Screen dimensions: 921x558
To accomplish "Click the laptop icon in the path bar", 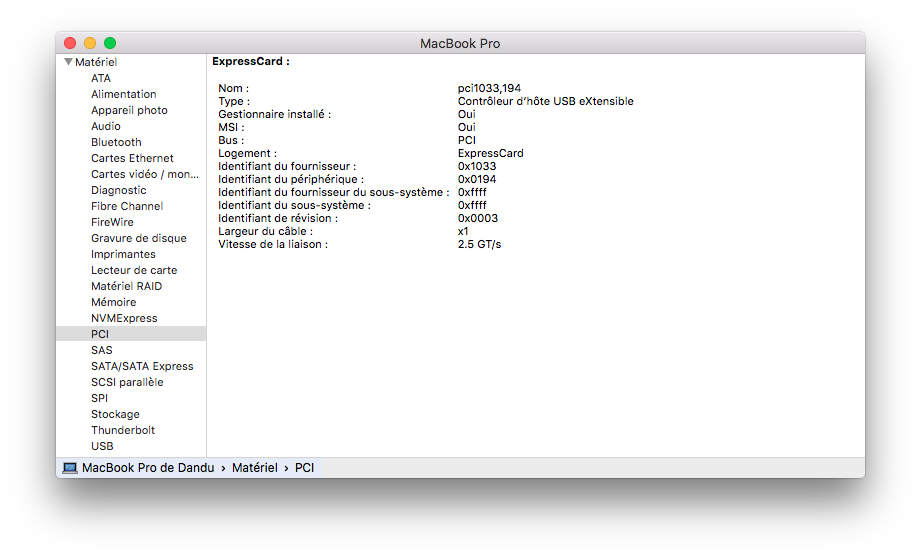I will pyautogui.click(x=70, y=468).
